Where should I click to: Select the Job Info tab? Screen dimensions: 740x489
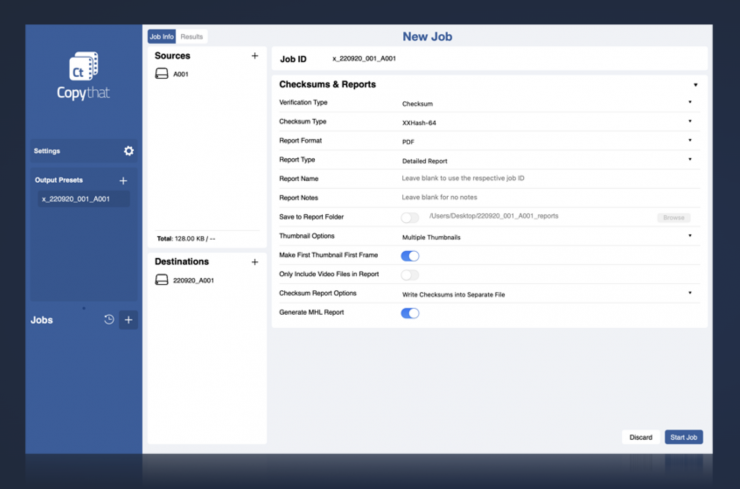point(162,37)
